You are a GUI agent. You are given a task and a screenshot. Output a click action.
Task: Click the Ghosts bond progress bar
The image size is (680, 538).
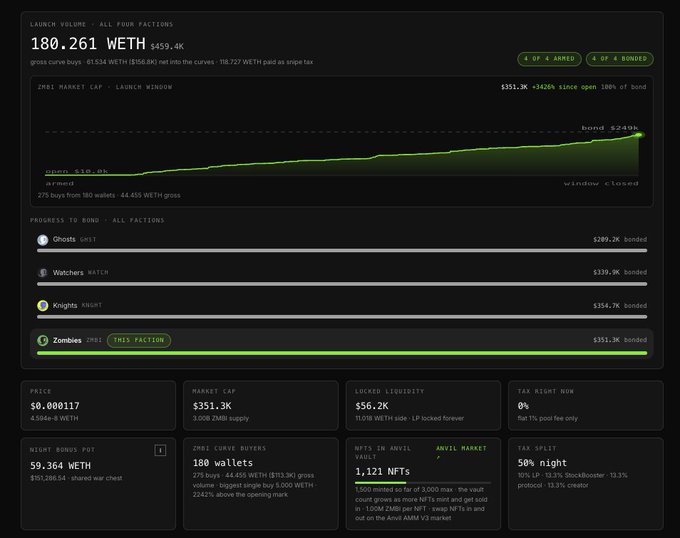342,251
